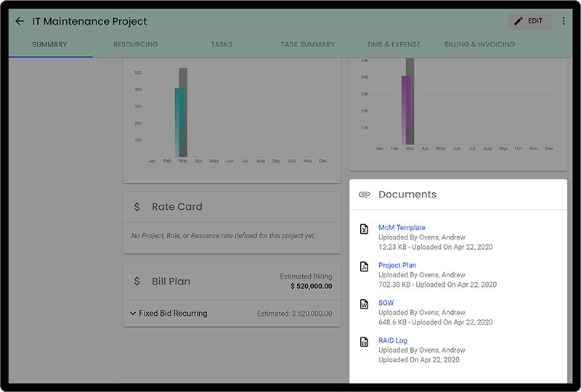
Task: Click the IT Maintenance Project title
Action: click(89, 22)
